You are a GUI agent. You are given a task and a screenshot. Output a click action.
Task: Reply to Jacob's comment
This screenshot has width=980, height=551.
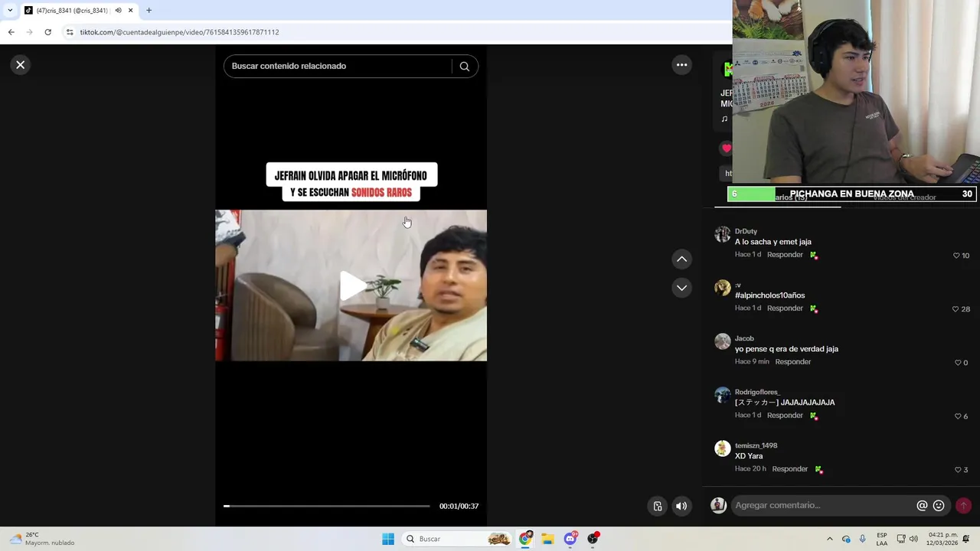click(x=792, y=362)
